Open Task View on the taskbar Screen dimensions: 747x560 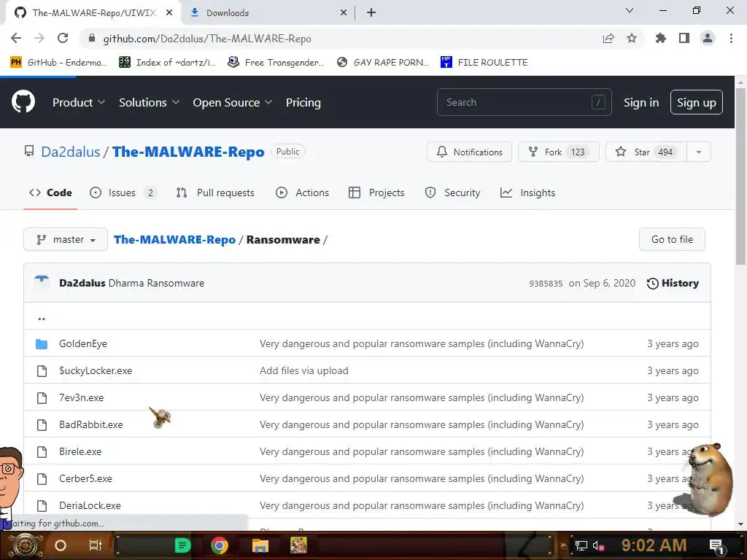coord(96,545)
